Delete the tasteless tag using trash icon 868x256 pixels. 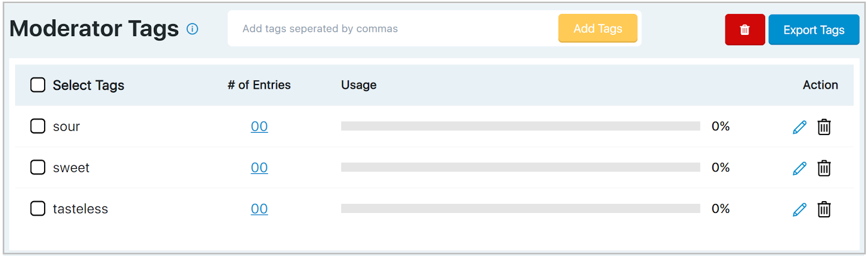click(x=824, y=209)
